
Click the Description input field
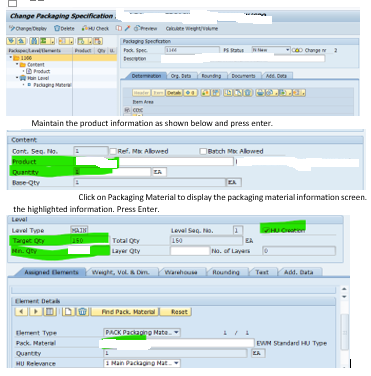(x=242, y=59)
